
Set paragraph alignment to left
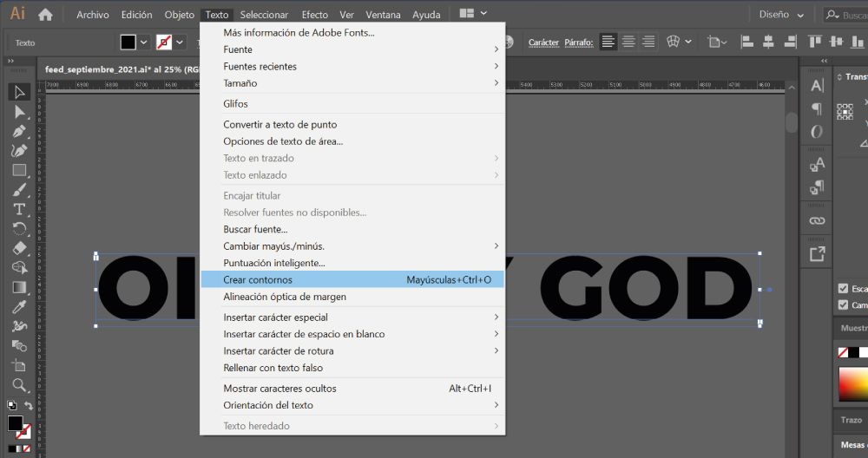pos(608,42)
